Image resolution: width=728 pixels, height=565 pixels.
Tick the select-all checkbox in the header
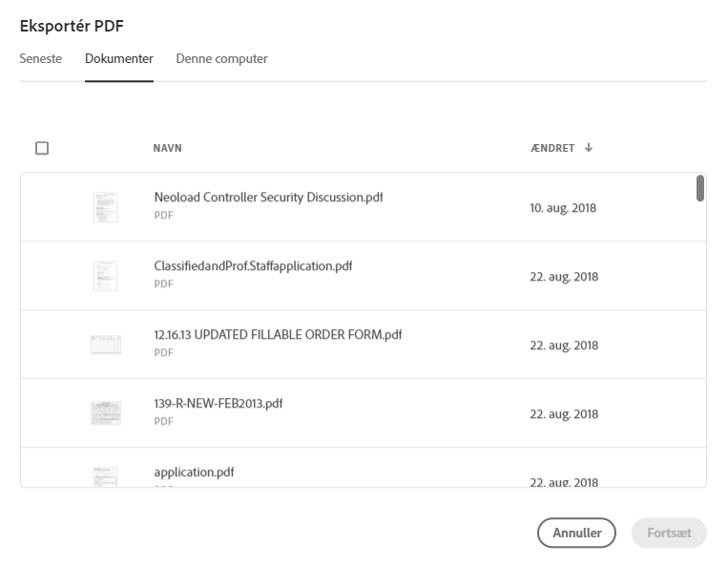tap(42, 148)
